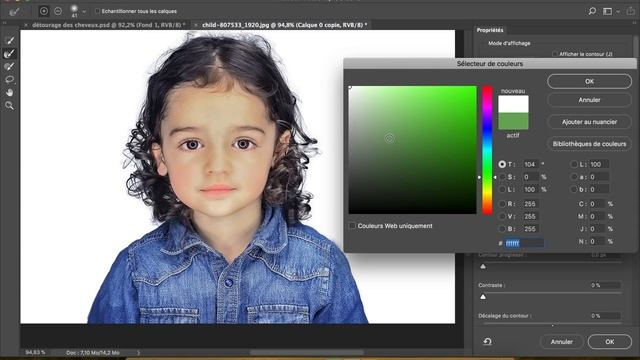Select the Quick Selection tool in left toolbar
The height and width of the screenshot is (360, 640).
[x=9, y=40]
